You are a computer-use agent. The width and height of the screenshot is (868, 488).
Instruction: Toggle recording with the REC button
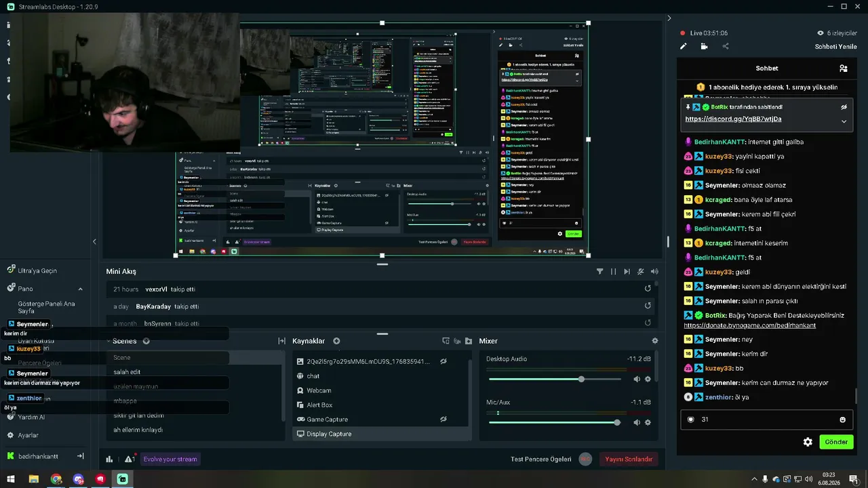point(585,459)
